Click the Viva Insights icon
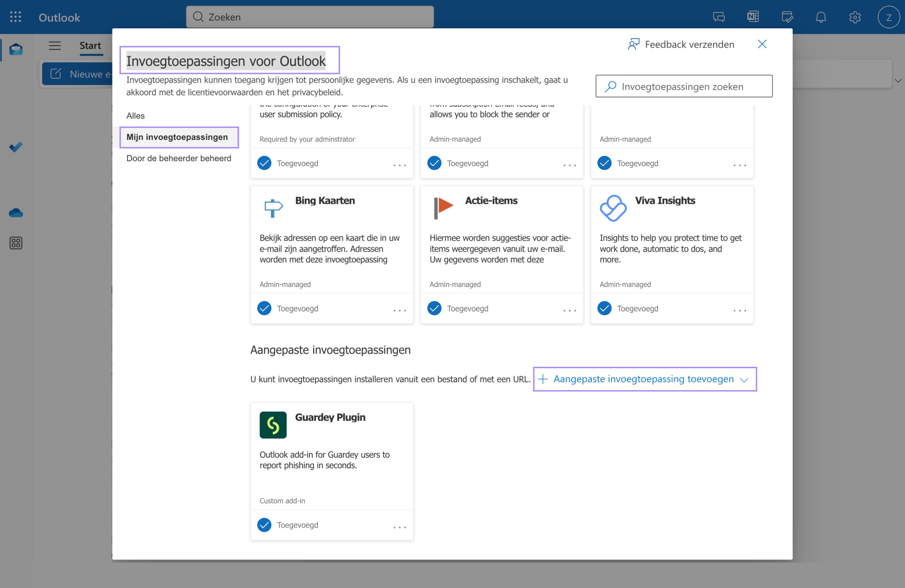This screenshot has height=588, width=905. click(613, 208)
